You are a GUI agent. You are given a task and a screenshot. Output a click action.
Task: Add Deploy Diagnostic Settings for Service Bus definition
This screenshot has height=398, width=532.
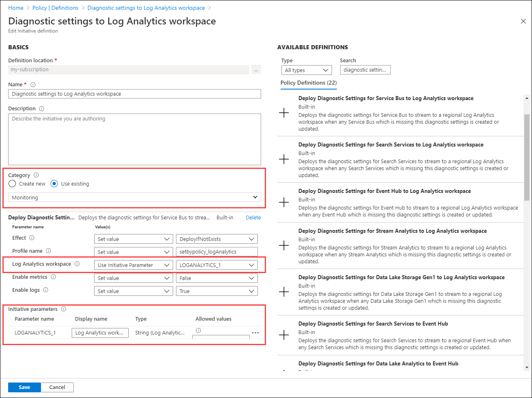[x=284, y=113]
